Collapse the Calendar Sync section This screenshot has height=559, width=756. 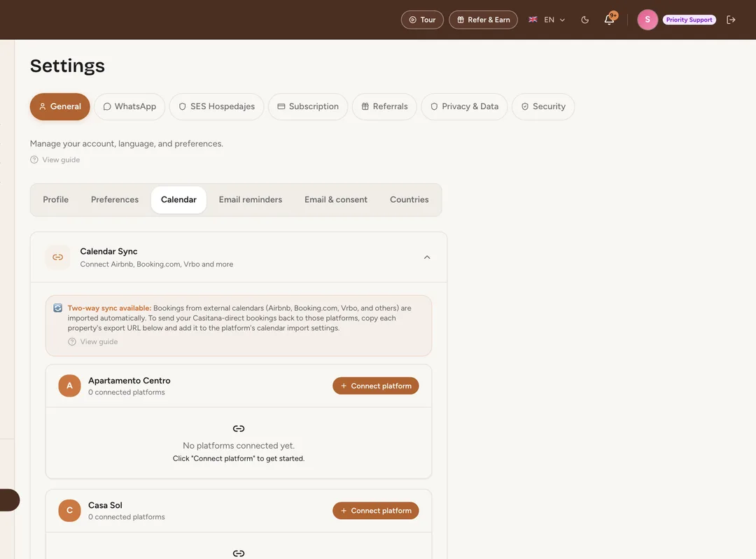[427, 257]
